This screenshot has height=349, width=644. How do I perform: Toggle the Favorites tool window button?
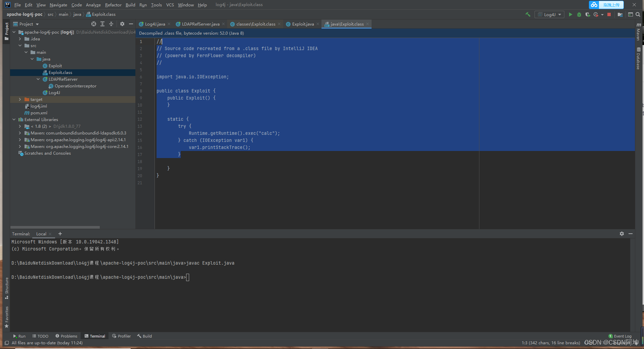click(6, 317)
